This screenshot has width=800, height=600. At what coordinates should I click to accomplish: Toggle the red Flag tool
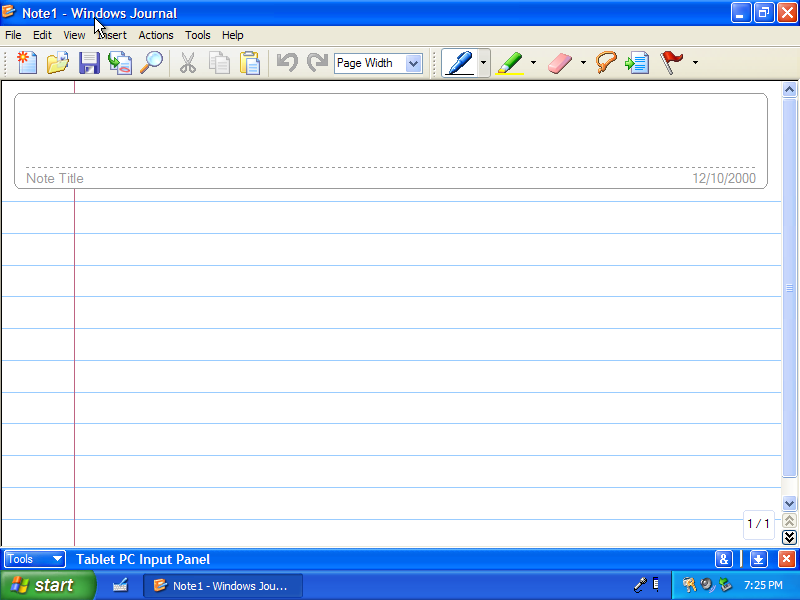coord(672,63)
